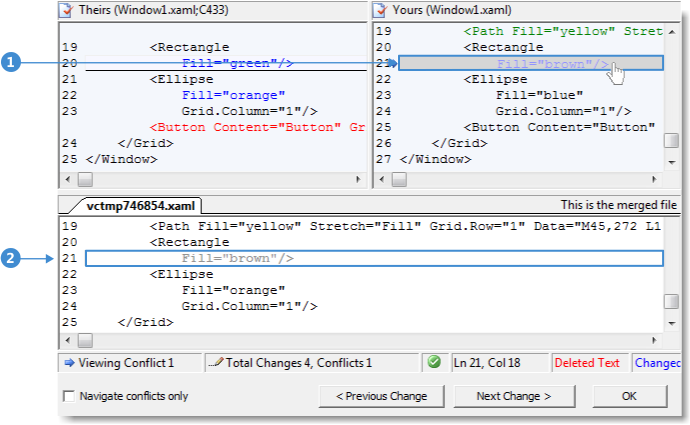The image size is (690, 425).
Task: Click horizontal scroll thumb in merged pane
Action: (85, 340)
